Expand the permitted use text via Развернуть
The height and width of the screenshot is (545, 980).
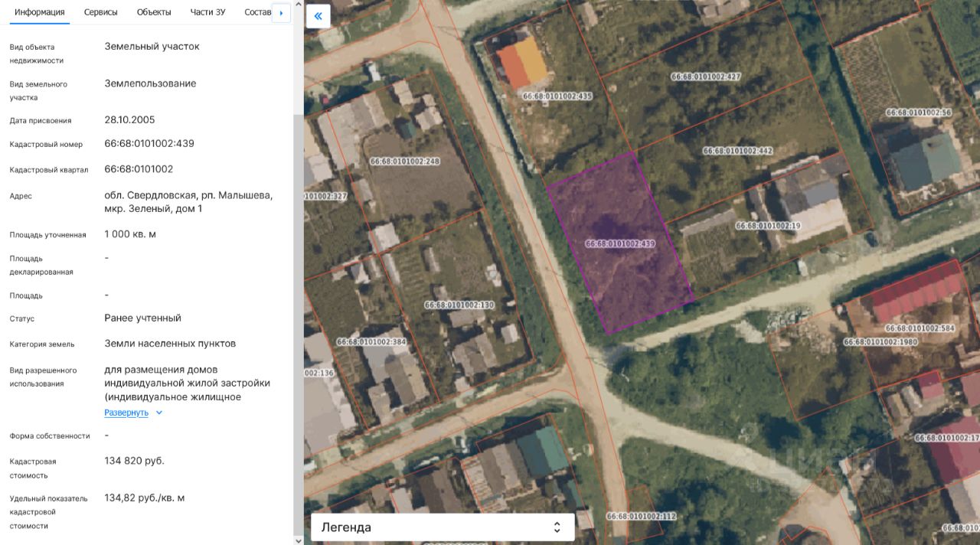point(126,413)
